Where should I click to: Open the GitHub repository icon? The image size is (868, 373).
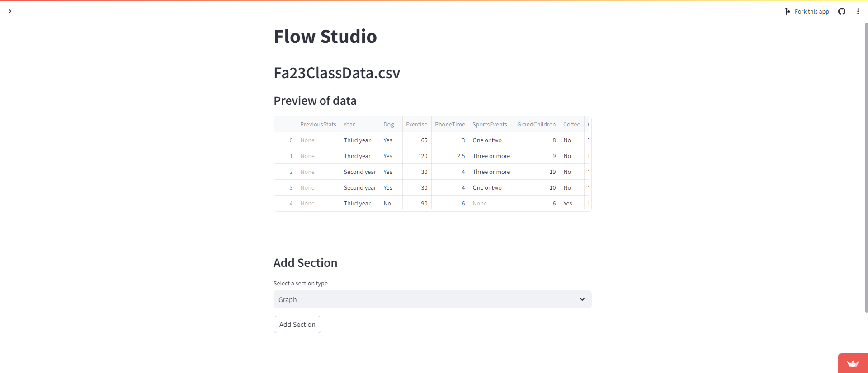pos(841,11)
